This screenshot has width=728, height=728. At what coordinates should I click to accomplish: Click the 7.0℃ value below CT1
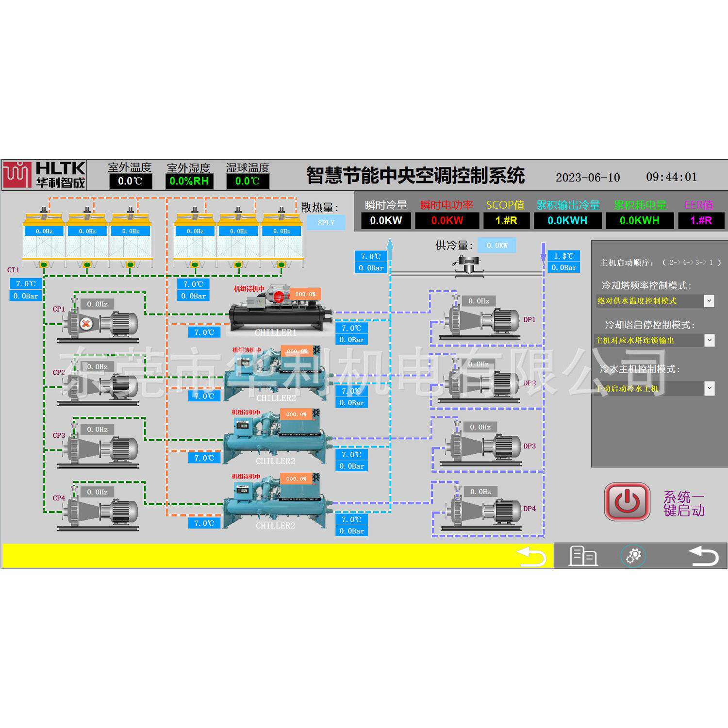pos(26,284)
